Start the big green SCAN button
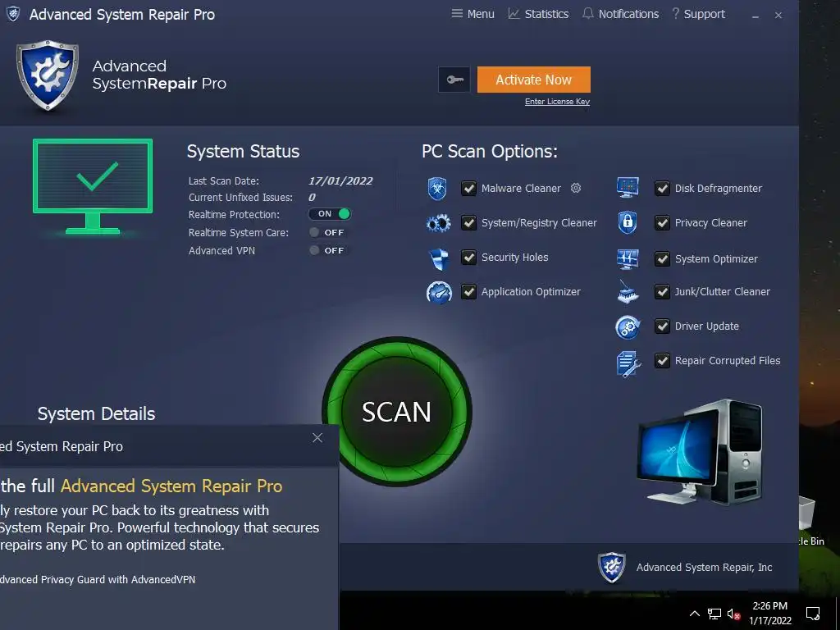 (x=397, y=412)
